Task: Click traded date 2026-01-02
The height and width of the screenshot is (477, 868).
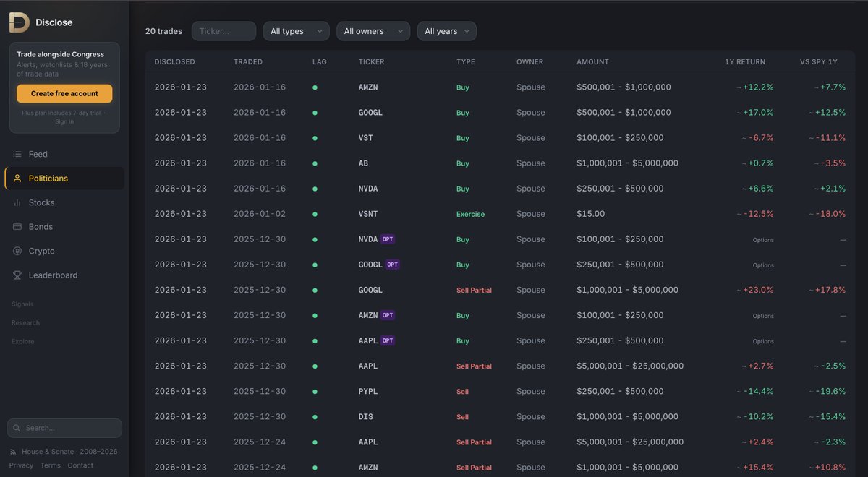Action: (x=260, y=214)
